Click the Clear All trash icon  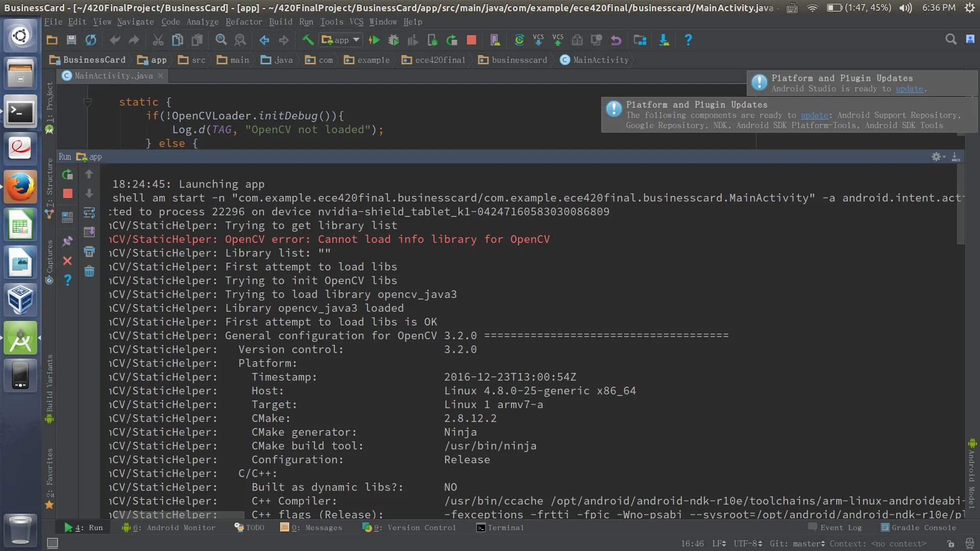[x=89, y=271]
